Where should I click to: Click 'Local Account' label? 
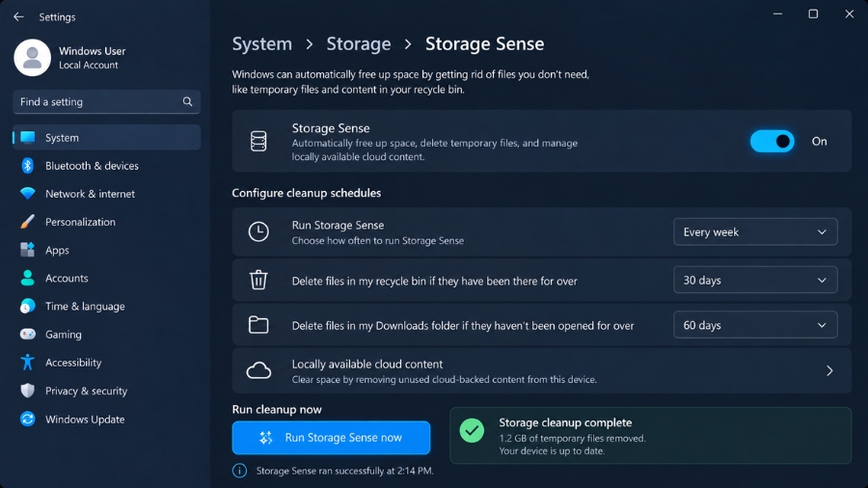[x=89, y=65]
